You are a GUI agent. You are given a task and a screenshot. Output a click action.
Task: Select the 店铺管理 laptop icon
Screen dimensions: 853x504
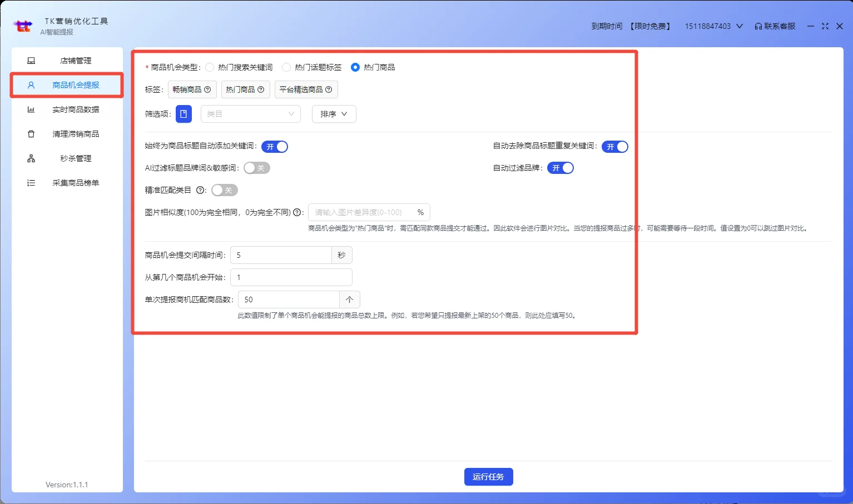pyautogui.click(x=31, y=60)
